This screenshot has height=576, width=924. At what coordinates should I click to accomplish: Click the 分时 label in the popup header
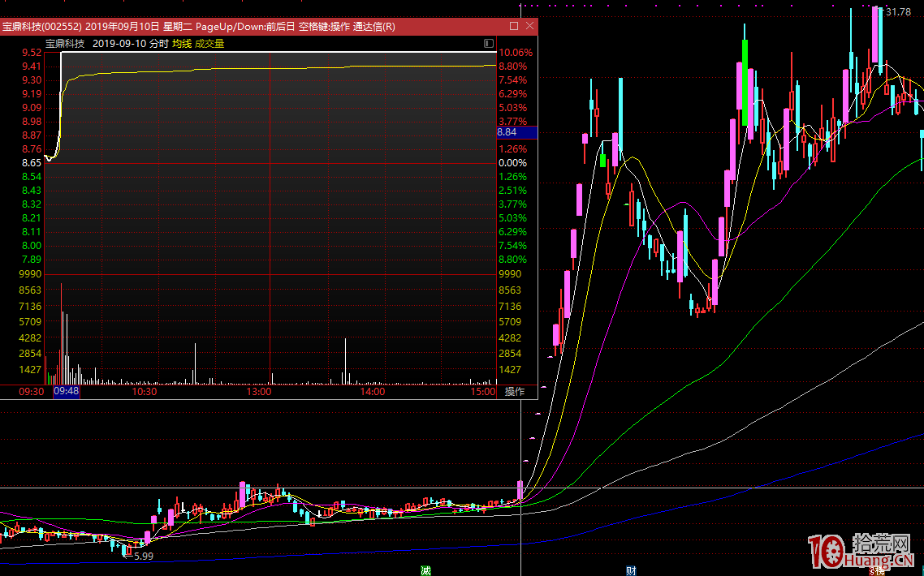pyautogui.click(x=159, y=43)
